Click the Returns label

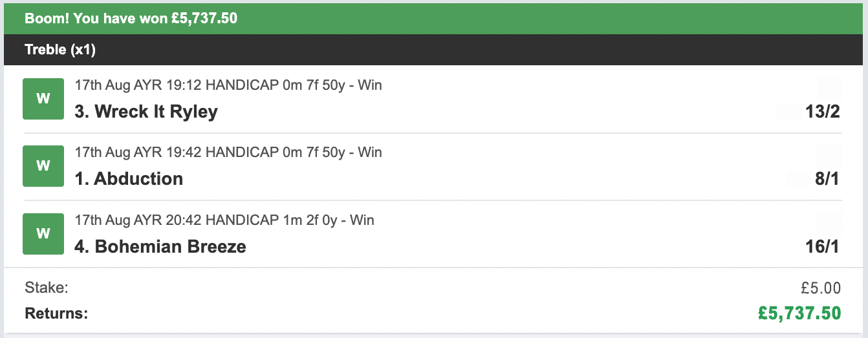coord(56,314)
